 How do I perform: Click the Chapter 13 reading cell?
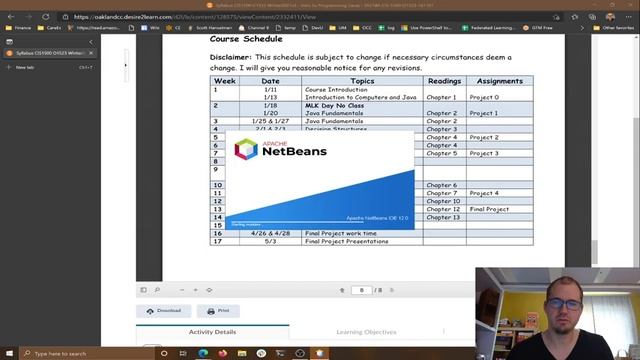coord(443,217)
